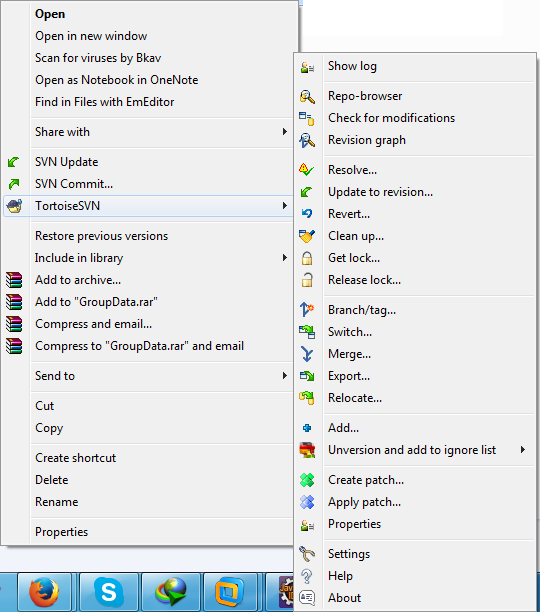
Task: Click the Merge arrows icon
Action: (x=307, y=354)
